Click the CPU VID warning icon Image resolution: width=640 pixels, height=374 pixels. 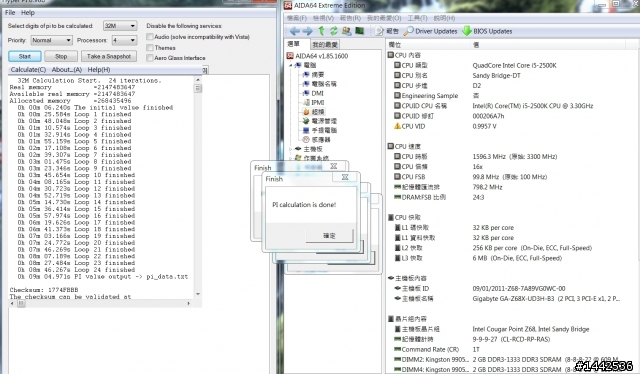click(397, 126)
